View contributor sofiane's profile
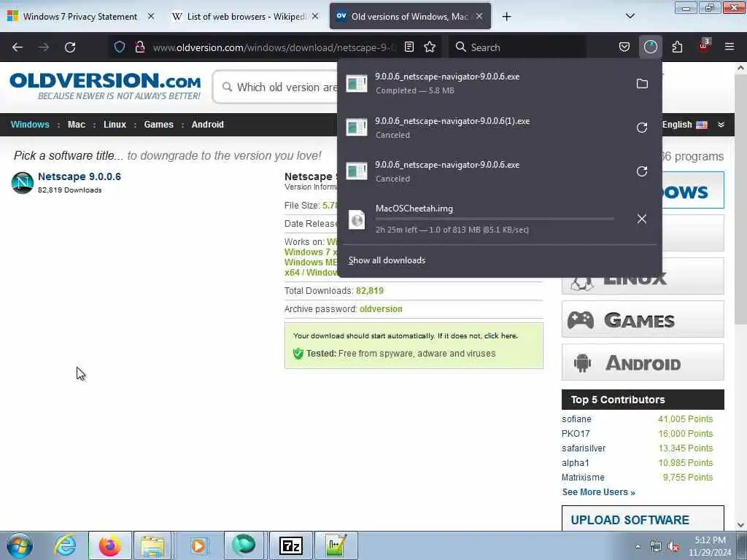Screen dimensions: 747x560 tap(576, 419)
